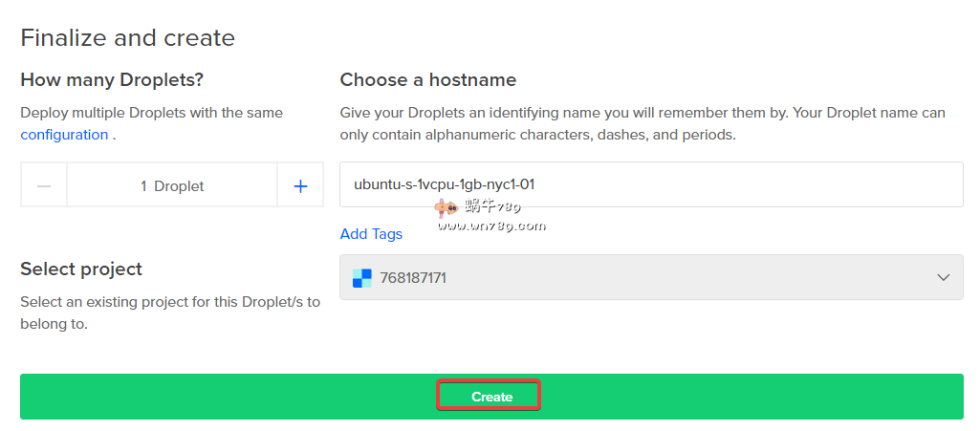Click the www.wn789.com watermark text
The width and height of the screenshot is (980, 431).
491,226
